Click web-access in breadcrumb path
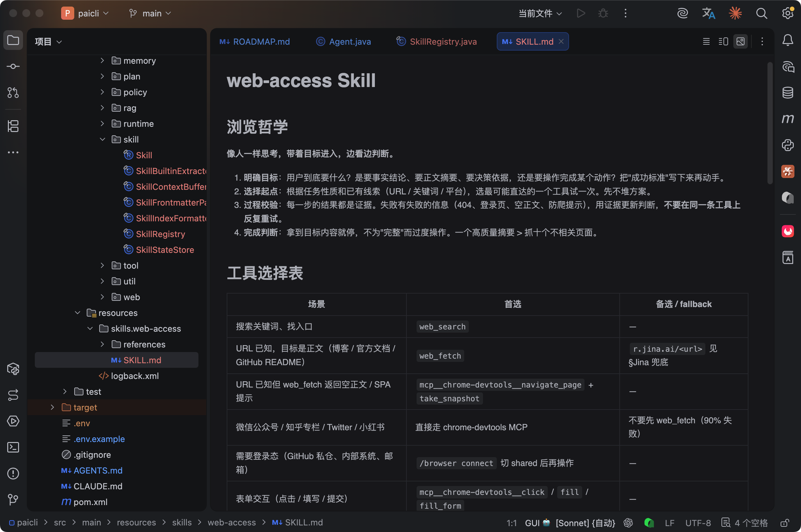 232,522
